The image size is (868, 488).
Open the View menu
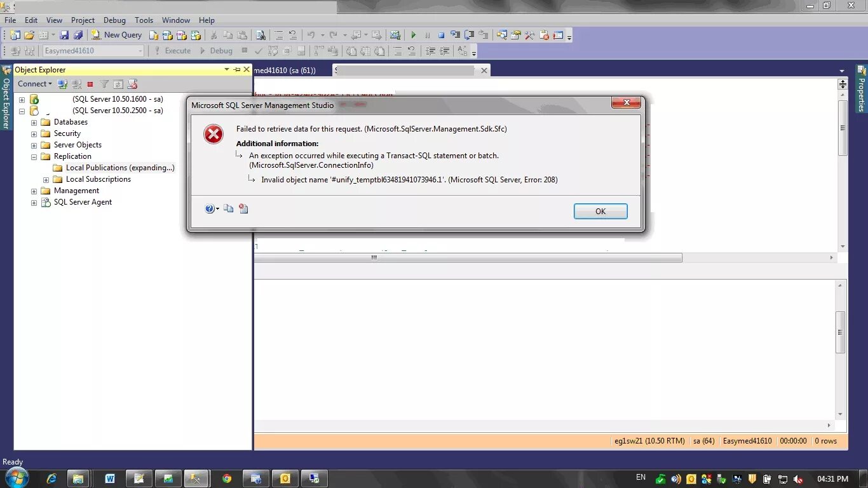(x=55, y=20)
